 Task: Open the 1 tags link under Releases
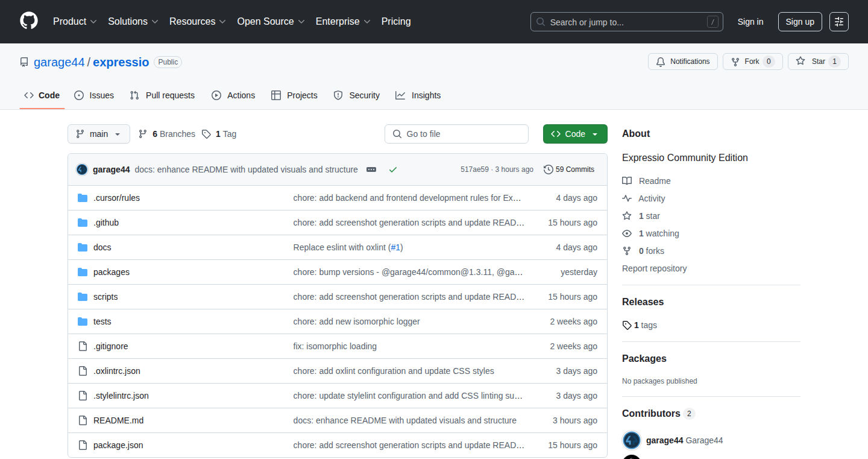[640, 325]
